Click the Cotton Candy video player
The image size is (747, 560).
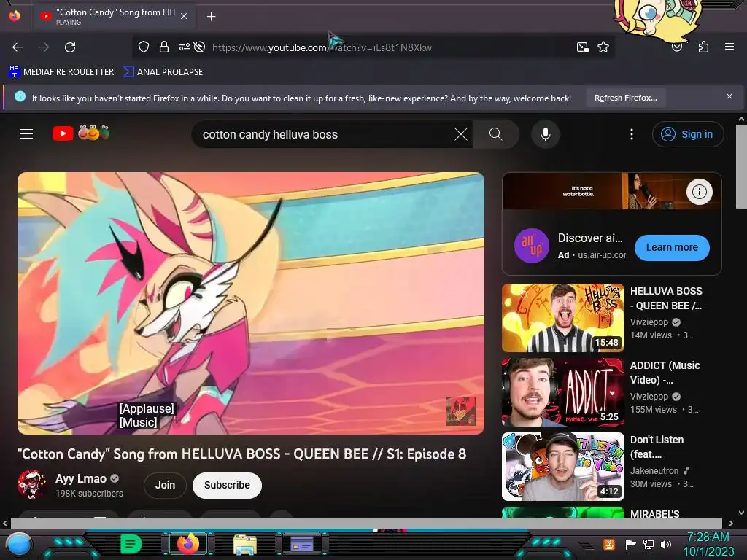pyautogui.click(x=251, y=303)
